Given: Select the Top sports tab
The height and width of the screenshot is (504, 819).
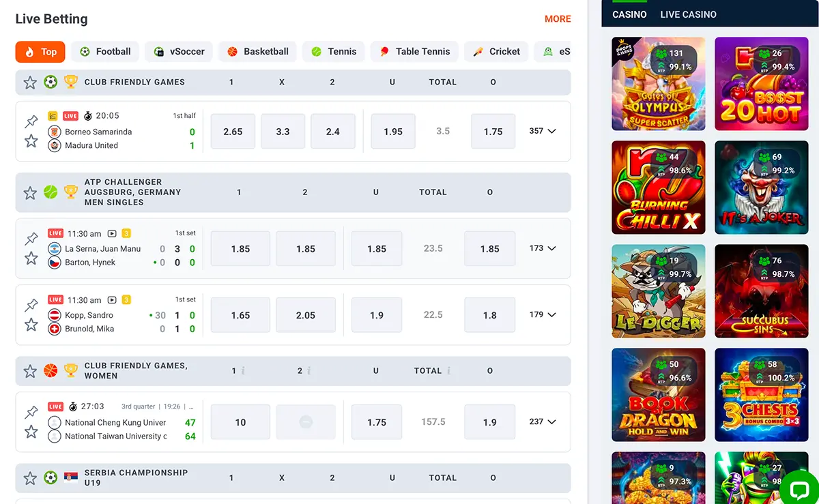Looking at the screenshot, I should pos(40,52).
